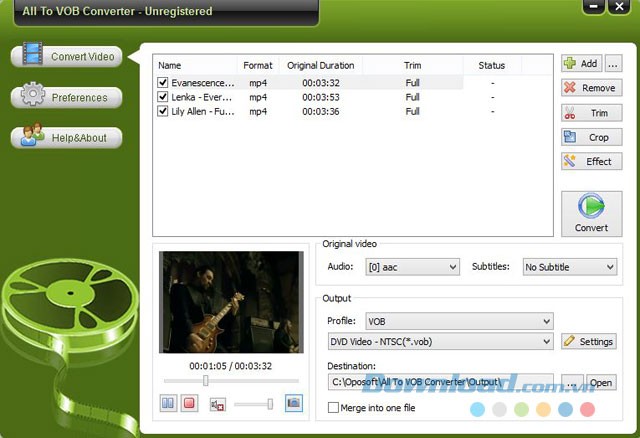Add a new video file
This screenshot has width=640, height=438.
click(x=581, y=63)
